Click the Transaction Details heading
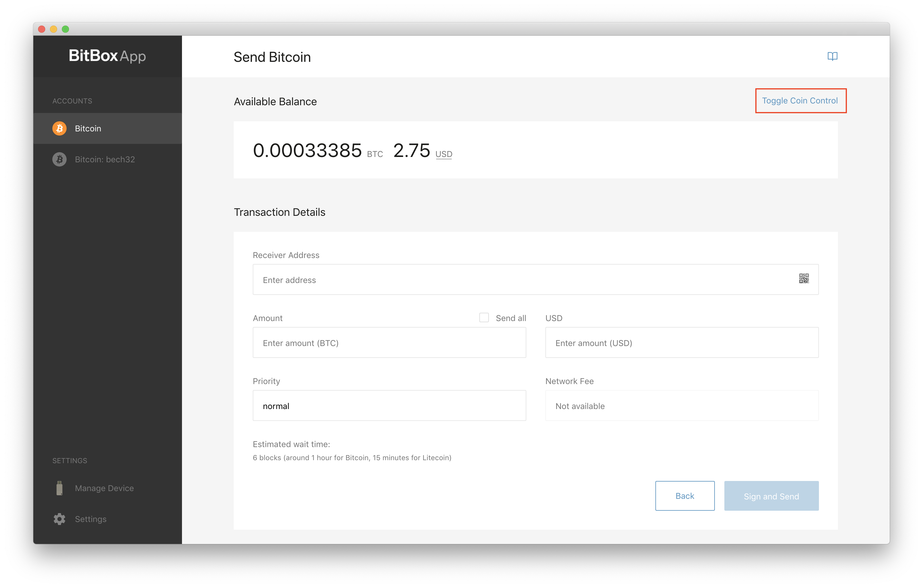The height and width of the screenshot is (588, 923). click(280, 212)
